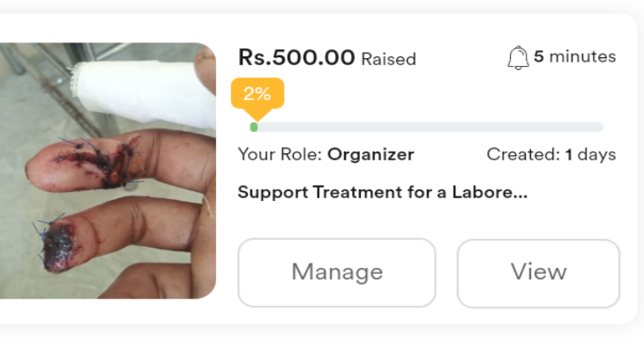Click the 'Raised' label
The image size is (644, 363).
[388, 60]
